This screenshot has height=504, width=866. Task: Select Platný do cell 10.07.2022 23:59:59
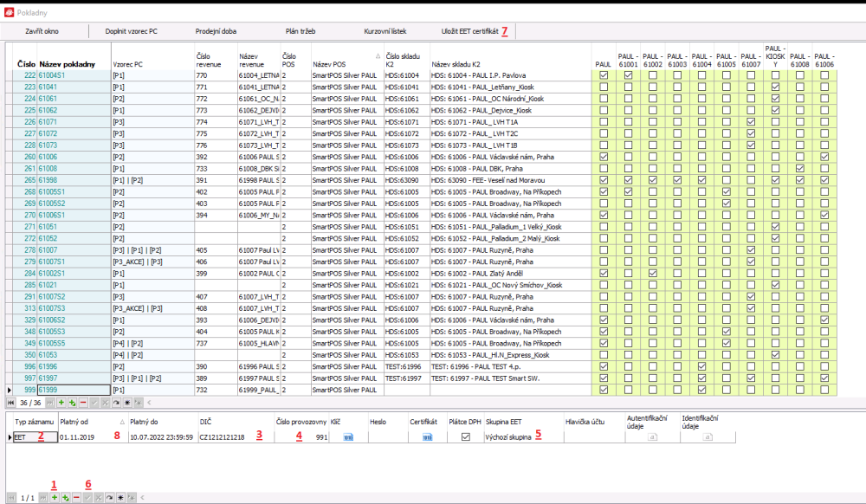[163, 437]
